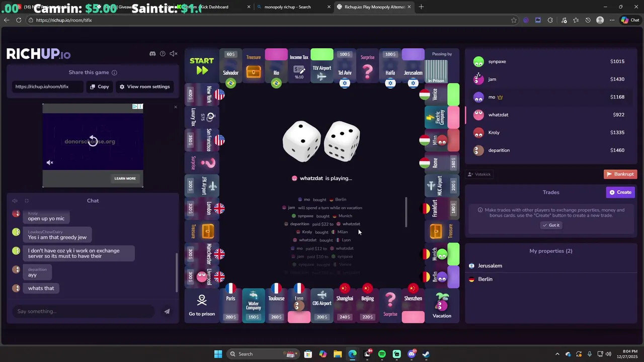Click the Bankrupt button

pos(620,174)
